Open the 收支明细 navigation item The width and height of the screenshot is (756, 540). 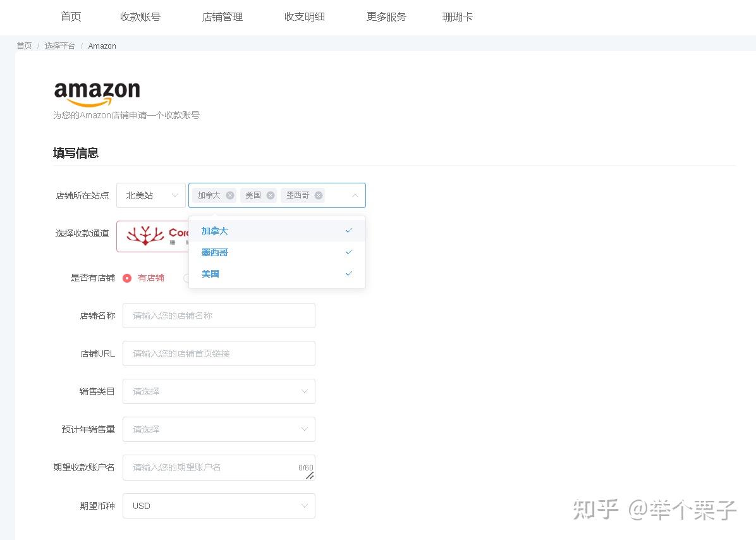tap(305, 17)
